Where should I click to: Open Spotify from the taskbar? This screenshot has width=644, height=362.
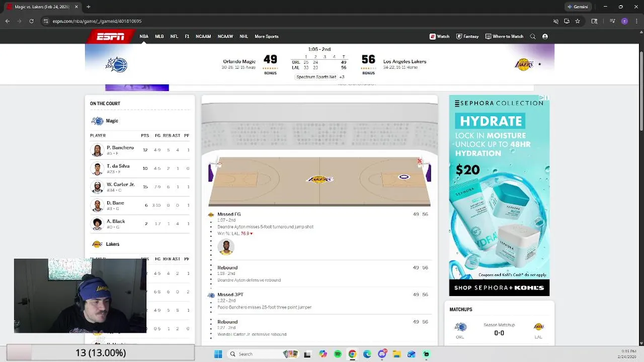pos(338,354)
